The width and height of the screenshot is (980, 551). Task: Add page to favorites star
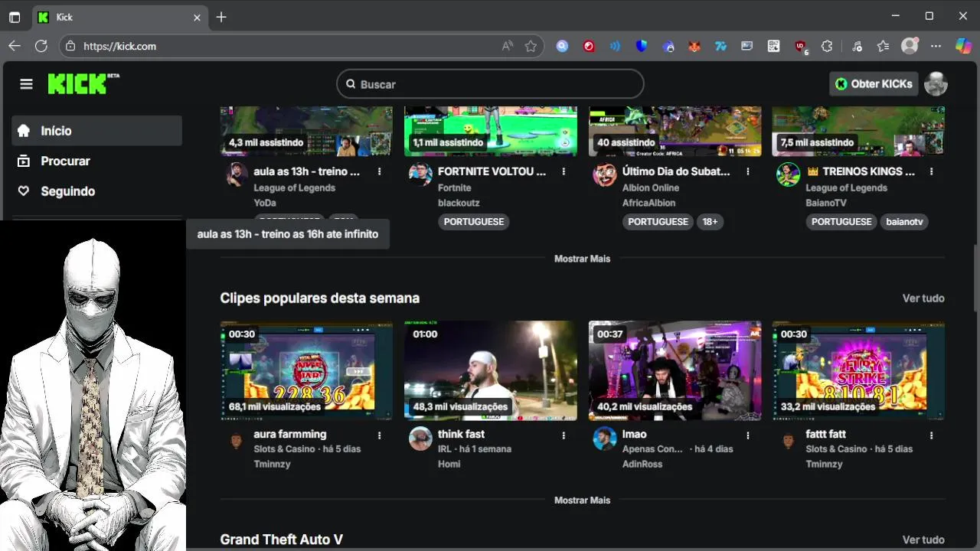[x=531, y=46]
